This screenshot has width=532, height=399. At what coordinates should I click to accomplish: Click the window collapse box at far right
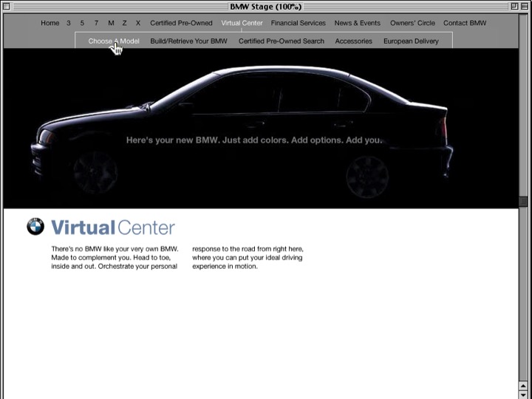click(523, 6)
